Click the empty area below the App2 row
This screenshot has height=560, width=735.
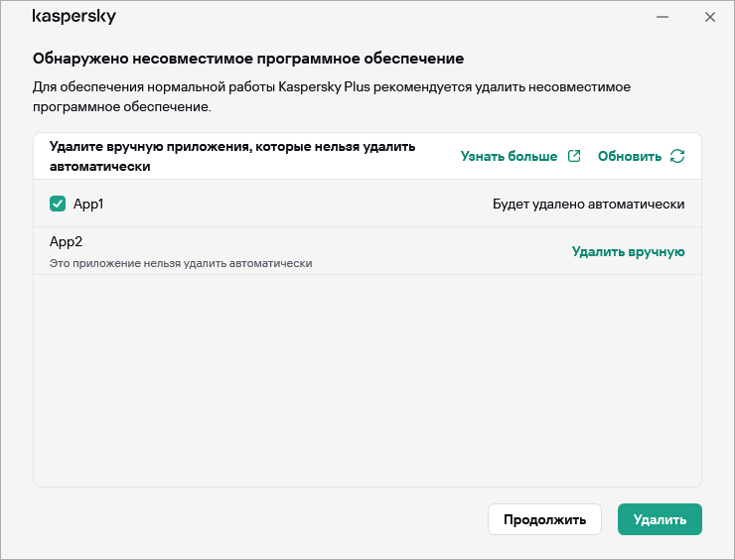click(367, 377)
